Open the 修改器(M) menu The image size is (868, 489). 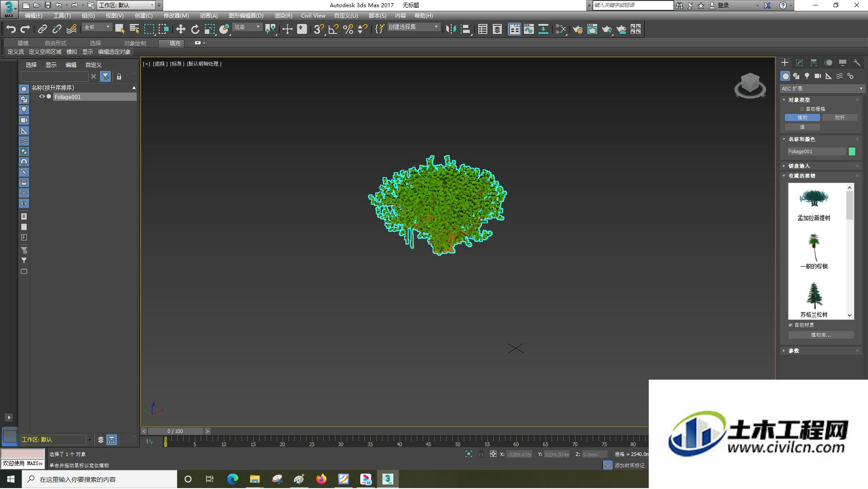click(x=176, y=15)
